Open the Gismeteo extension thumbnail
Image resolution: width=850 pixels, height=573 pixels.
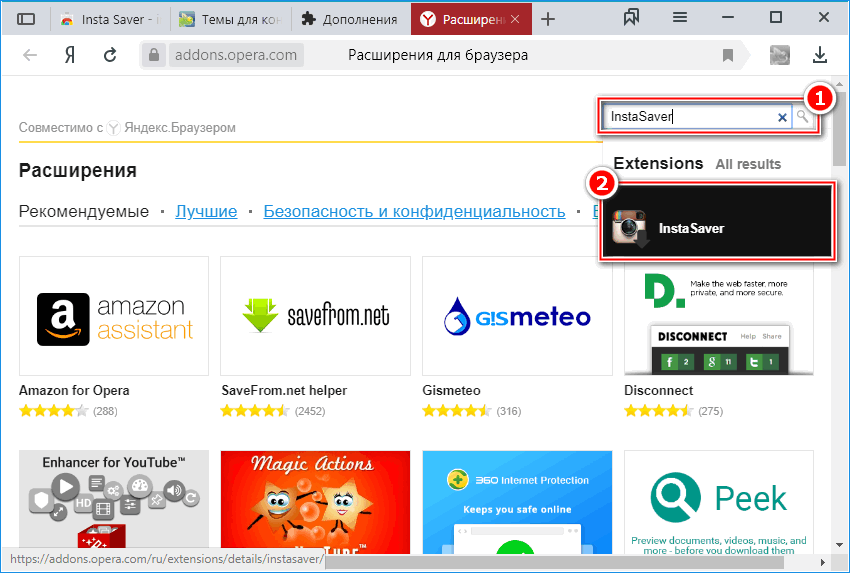pyautogui.click(x=517, y=315)
